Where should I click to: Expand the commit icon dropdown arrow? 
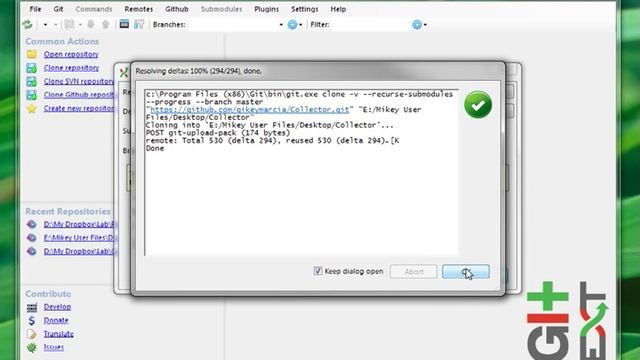point(80,25)
